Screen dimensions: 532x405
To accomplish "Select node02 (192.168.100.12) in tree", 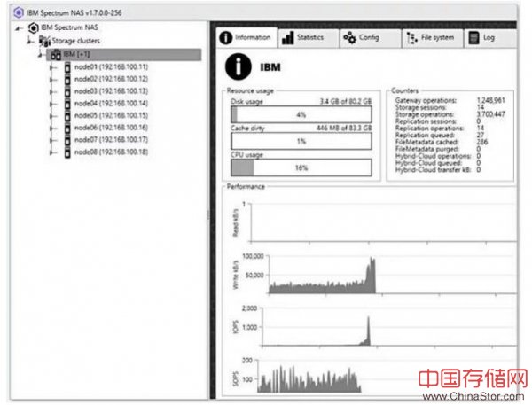I will coord(110,79).
